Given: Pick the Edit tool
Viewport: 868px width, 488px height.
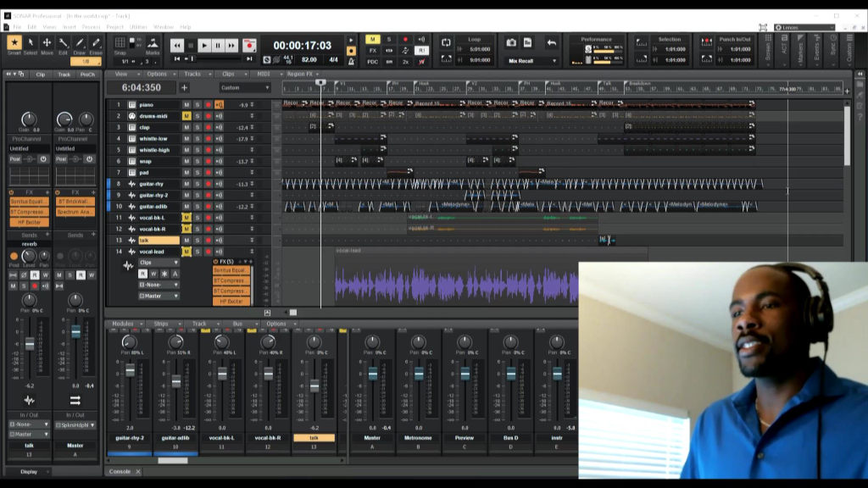Looking at the screenshot, I should [63, 44].
